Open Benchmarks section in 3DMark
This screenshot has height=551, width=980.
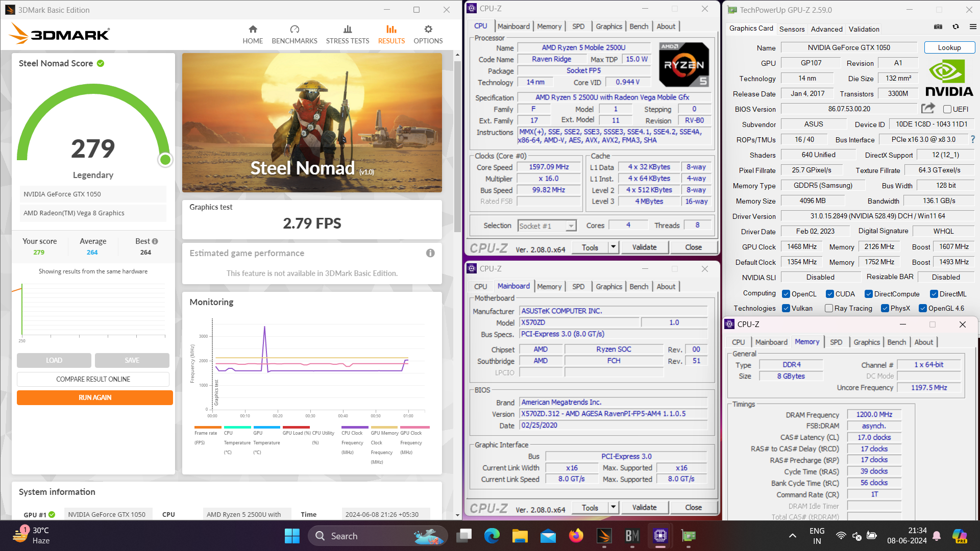(295, 35)
